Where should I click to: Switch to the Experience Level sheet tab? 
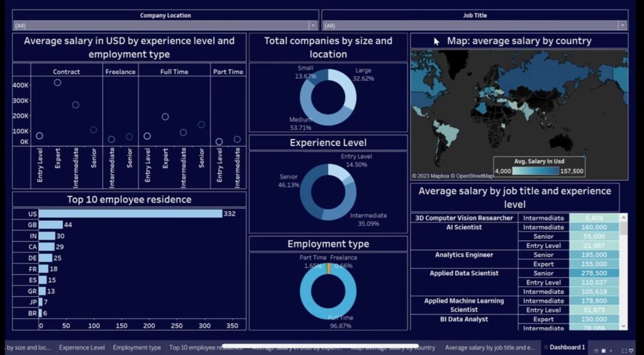click(82, 347)
